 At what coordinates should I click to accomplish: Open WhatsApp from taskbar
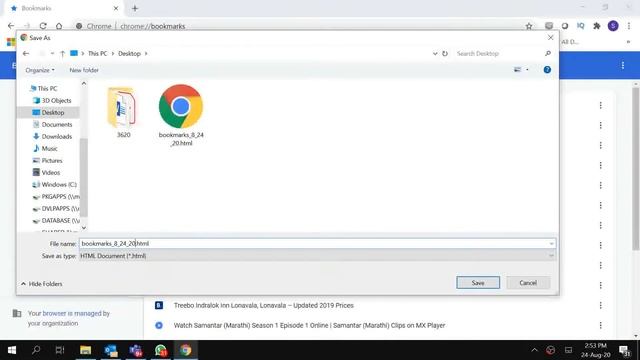click(161, 350)
